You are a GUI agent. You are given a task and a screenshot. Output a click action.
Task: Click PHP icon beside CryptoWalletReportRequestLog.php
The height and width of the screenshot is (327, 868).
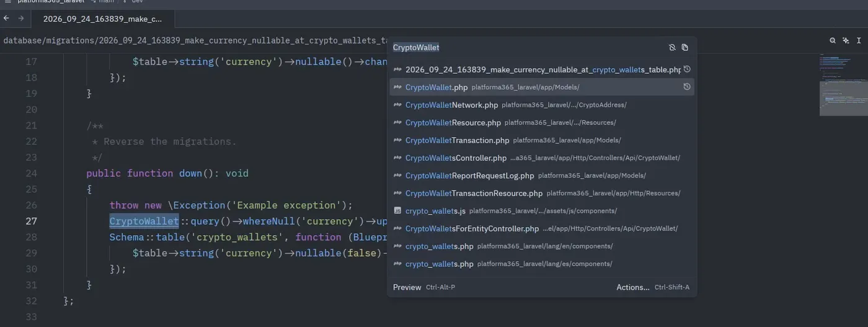pos(397,176)
